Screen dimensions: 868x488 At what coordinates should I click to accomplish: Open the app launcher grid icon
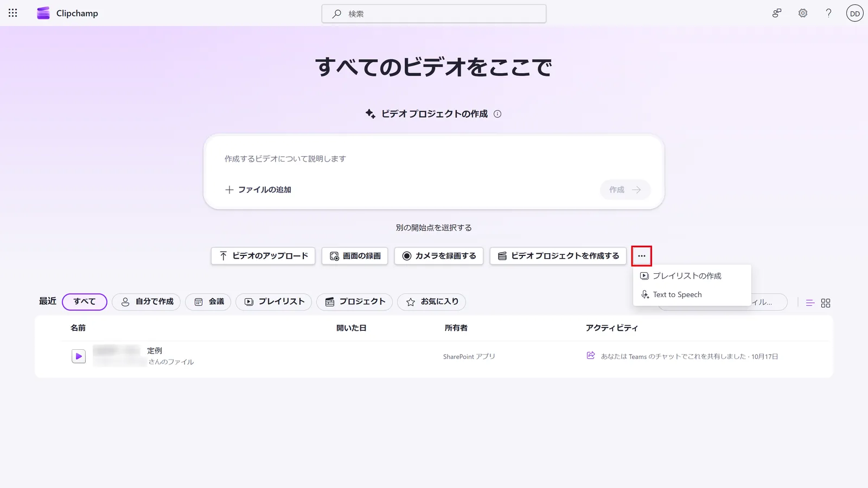(13, 13)
